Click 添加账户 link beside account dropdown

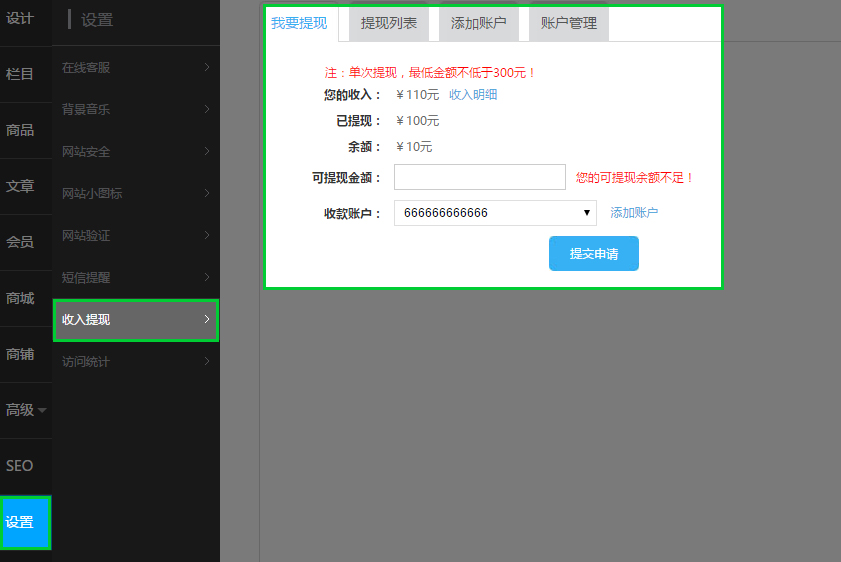click(634, 213)
